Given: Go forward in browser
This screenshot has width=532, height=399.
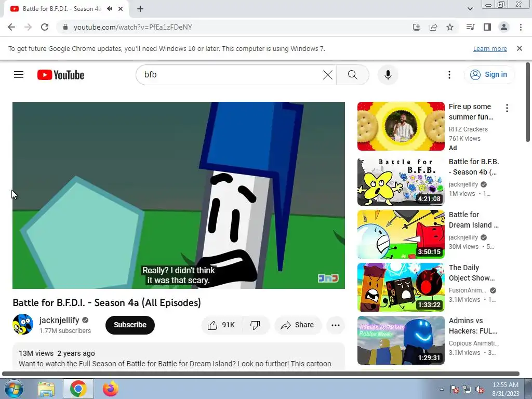Looking at the screenshot, I should (28, 27).
